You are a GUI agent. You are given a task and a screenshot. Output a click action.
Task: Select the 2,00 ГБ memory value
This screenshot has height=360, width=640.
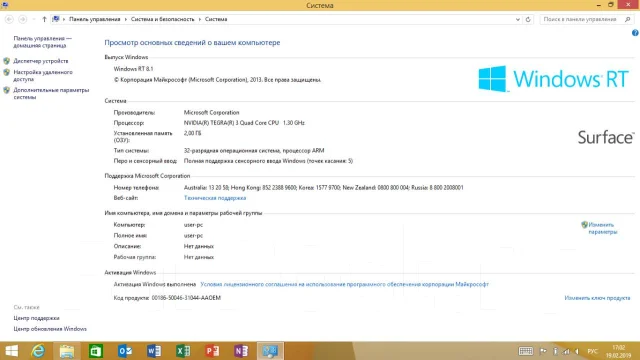(192, 133)
